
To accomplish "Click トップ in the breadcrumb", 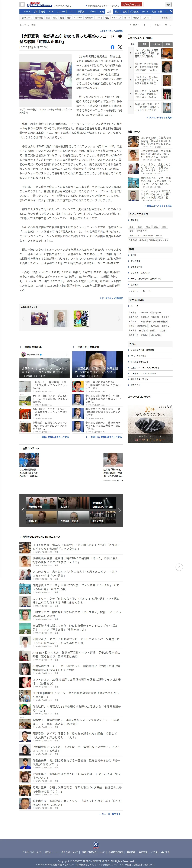I will (x=23, y=25).
